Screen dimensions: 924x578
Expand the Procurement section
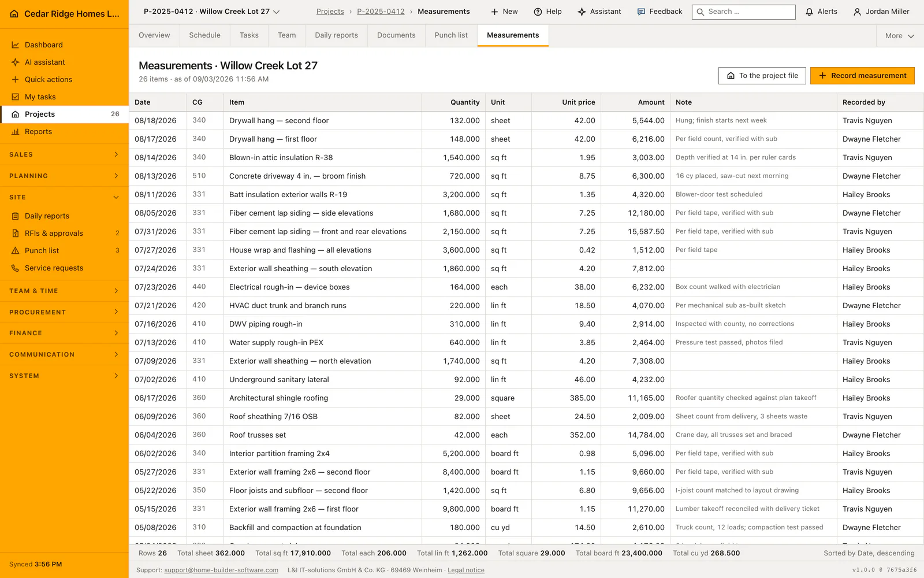coord(64,312)
